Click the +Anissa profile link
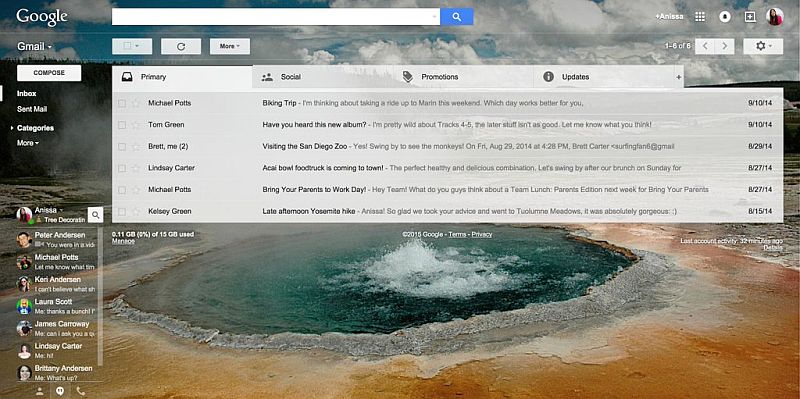This screenshot has height=399, width=800. click(669, 17)
